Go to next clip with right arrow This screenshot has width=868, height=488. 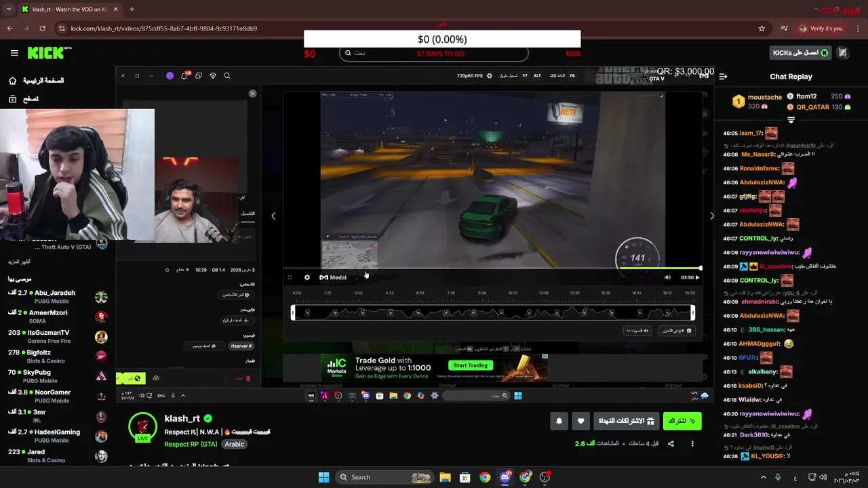click(711, 216)
